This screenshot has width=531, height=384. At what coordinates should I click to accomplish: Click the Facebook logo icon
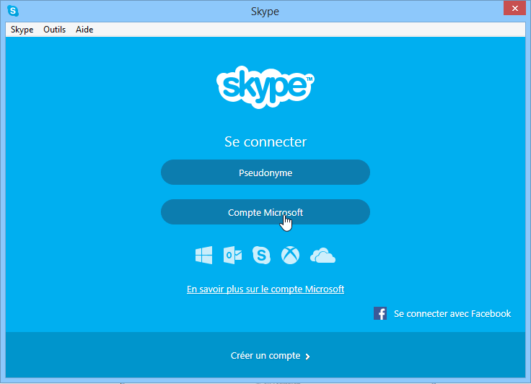[380, 313]
